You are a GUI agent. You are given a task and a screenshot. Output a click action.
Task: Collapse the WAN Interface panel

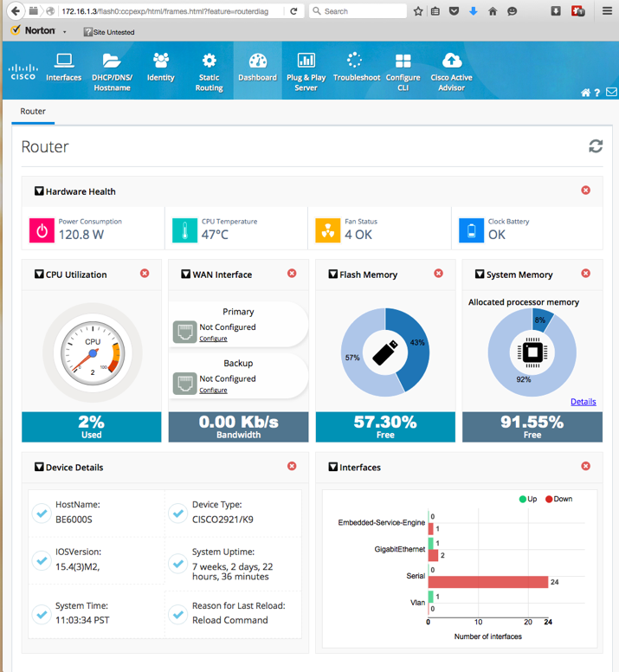click(x=185, y=275)
